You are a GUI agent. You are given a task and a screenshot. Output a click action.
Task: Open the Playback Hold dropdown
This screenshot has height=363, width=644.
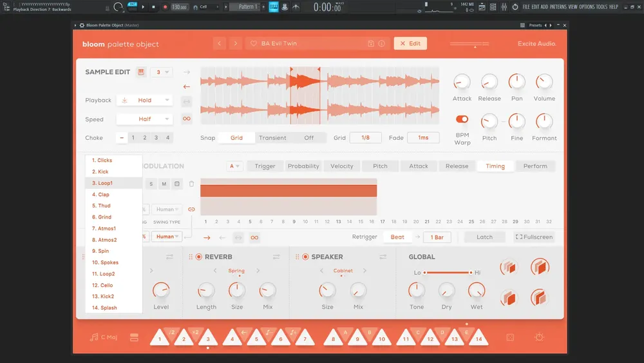click(x=144, y=101)
